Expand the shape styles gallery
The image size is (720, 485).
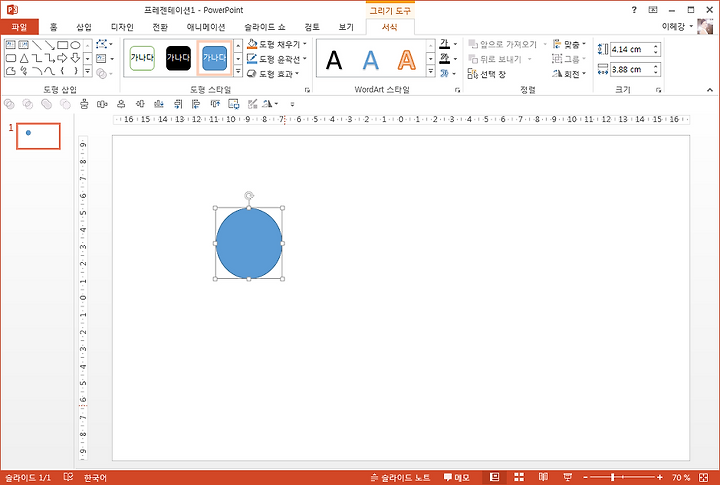tap(238, 71)
